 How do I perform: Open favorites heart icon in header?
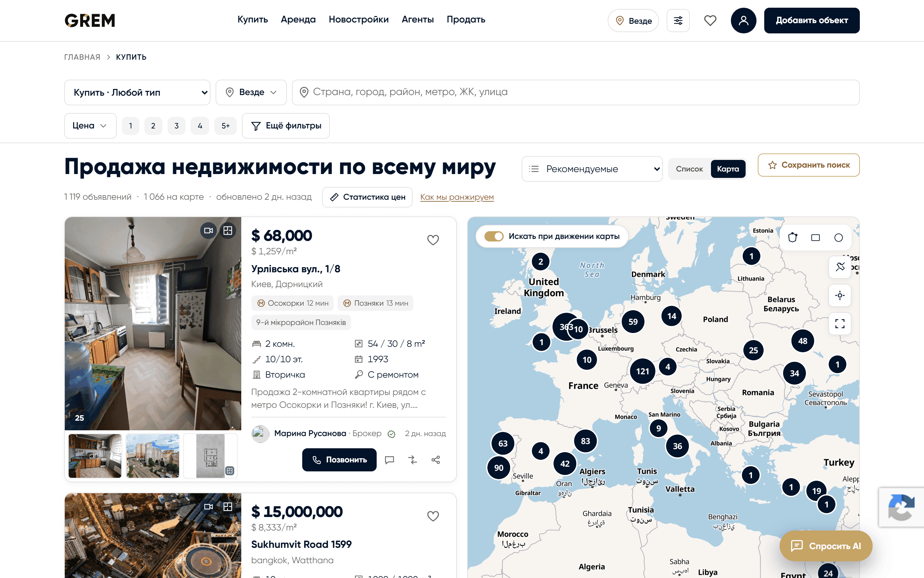[x=710, y=21]
